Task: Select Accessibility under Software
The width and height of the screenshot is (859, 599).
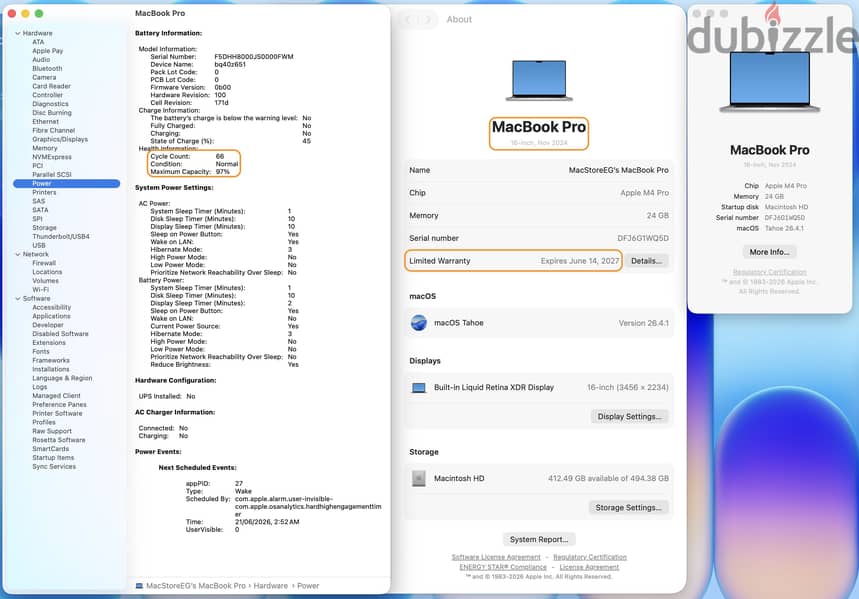Action: (x=51, y=307)
